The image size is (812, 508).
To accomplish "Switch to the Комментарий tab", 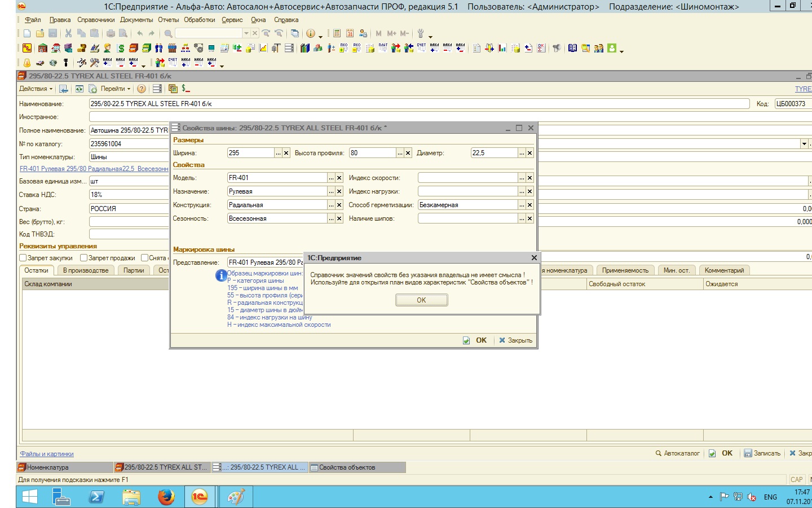I will 724,270.
